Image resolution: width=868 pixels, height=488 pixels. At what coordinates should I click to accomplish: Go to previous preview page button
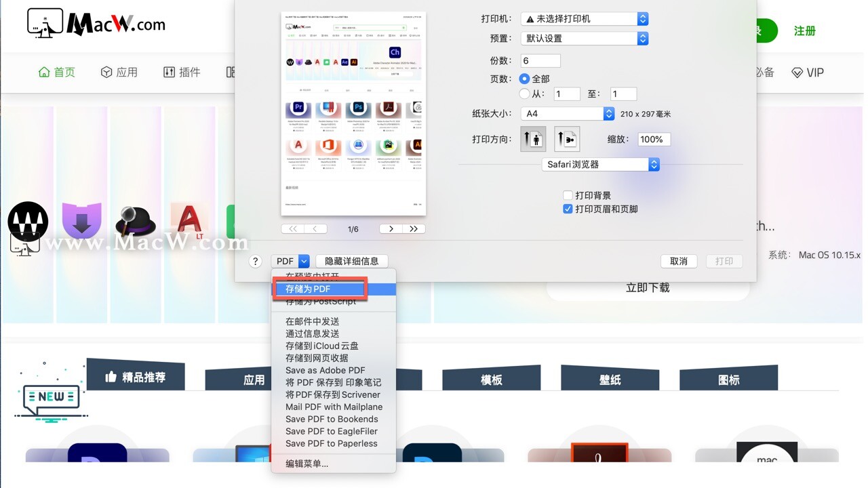click(316, 229)
